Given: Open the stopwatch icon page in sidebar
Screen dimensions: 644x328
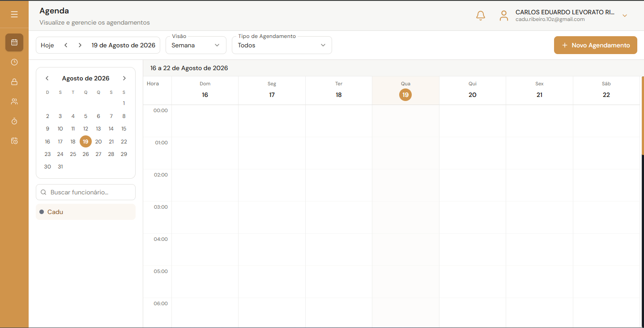Looking at the screenshot, I should click(14, 121).
